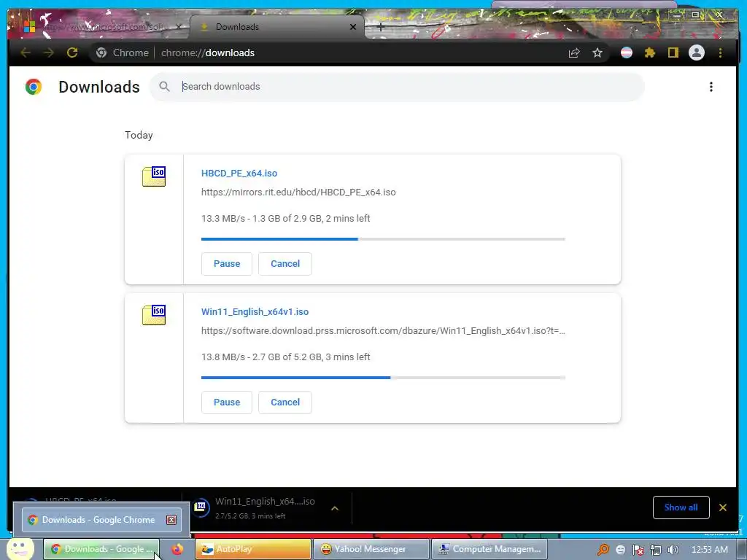747x560 pixels.
Task: Pause the HBCD_PE_x64.iso download
Action: 227,264
